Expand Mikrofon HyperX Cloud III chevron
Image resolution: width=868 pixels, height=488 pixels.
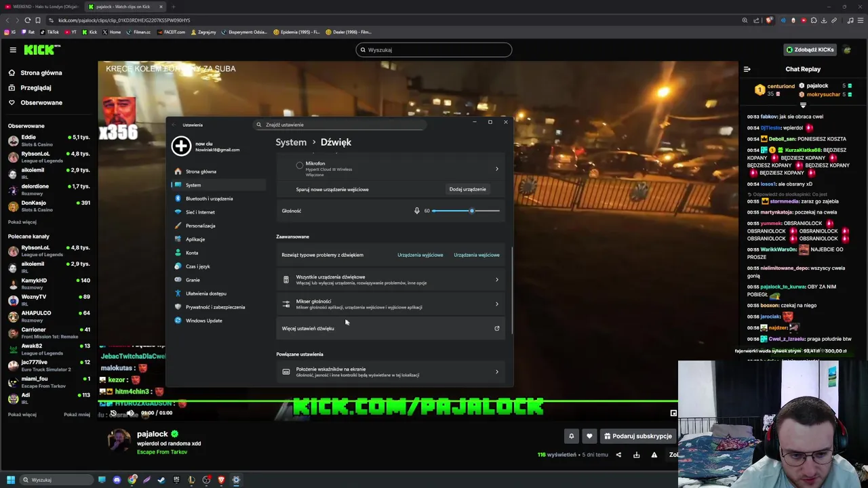tap(496, 169)
